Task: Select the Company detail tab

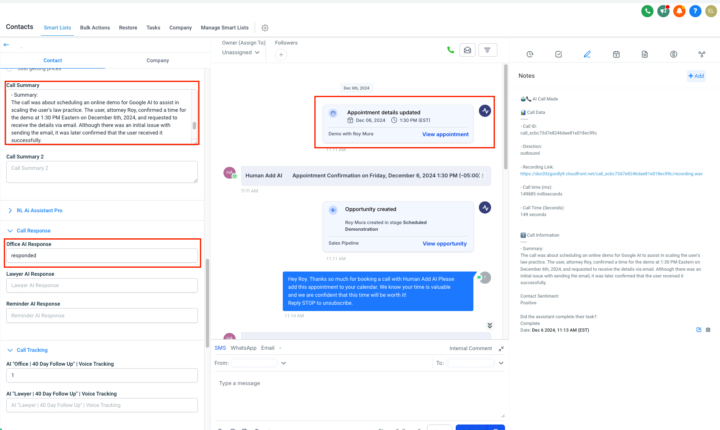Action: (158, 60)
